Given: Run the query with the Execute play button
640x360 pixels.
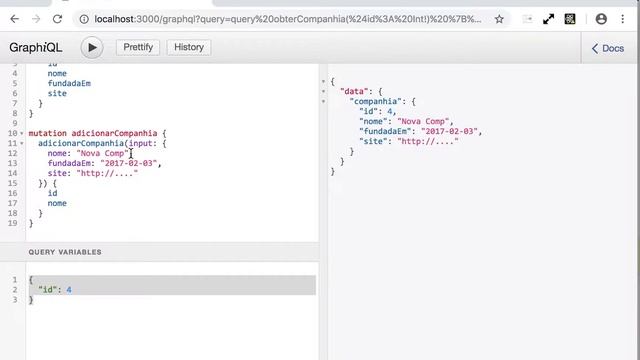Looking at the screenshot, I should click(92, 47).
